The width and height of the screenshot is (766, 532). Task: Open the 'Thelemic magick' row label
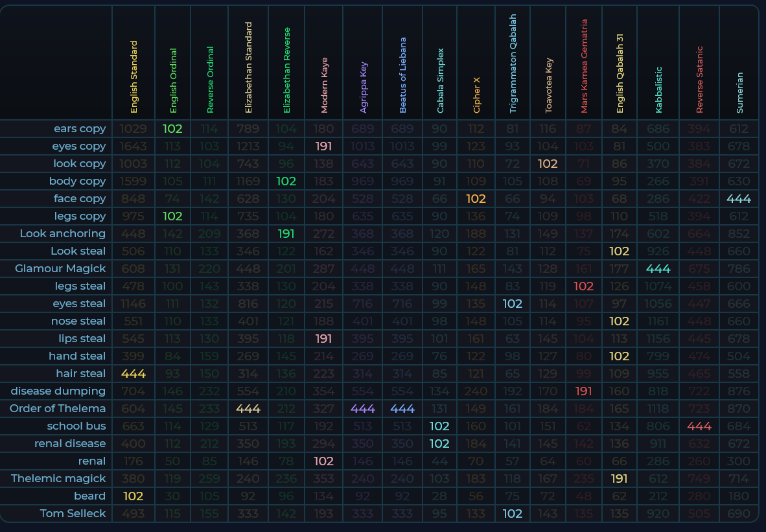coord(58,478)
